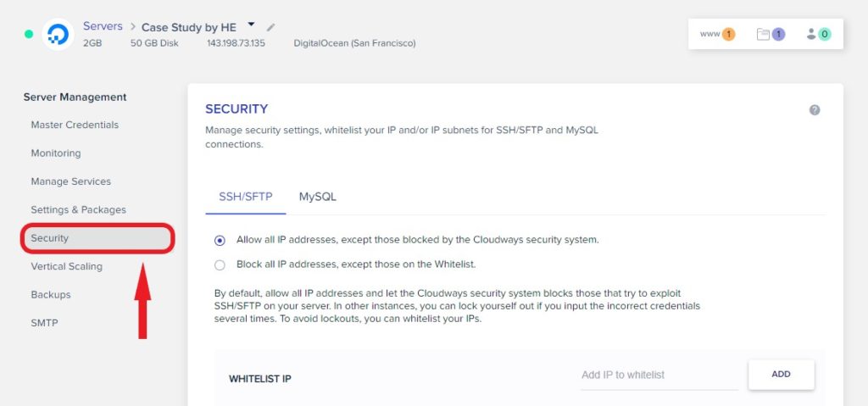Open Backups in the sidebar

(x=51, y=295)
